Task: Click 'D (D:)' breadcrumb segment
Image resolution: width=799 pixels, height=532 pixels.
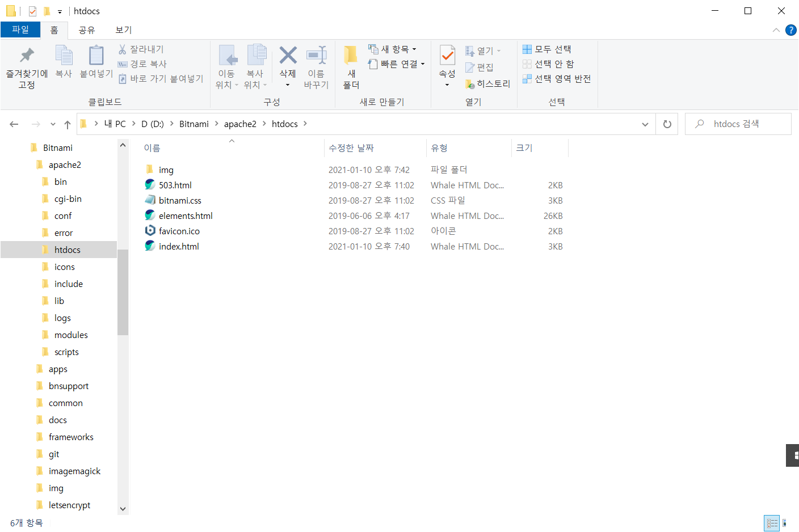Action: click(x=153, y=124)
